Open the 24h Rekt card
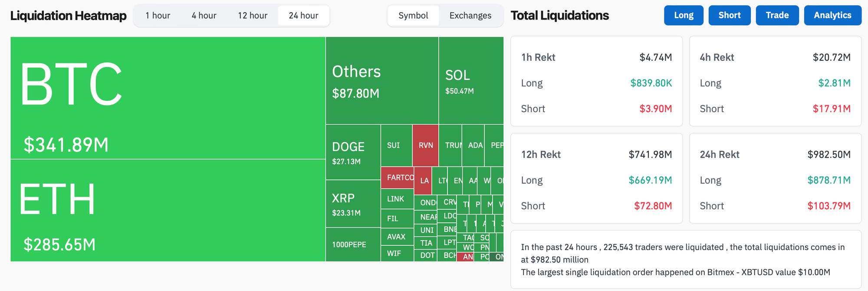This screenshot has width=868, height=291. tap(775, 179)
